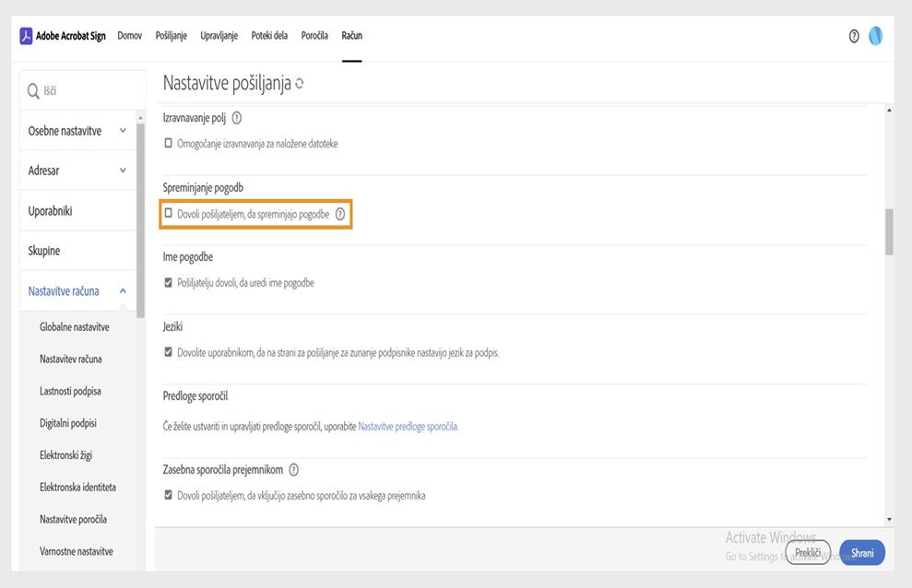
Task: Open the Nastavitve predloge sporočila link
Action: point(407,427)
